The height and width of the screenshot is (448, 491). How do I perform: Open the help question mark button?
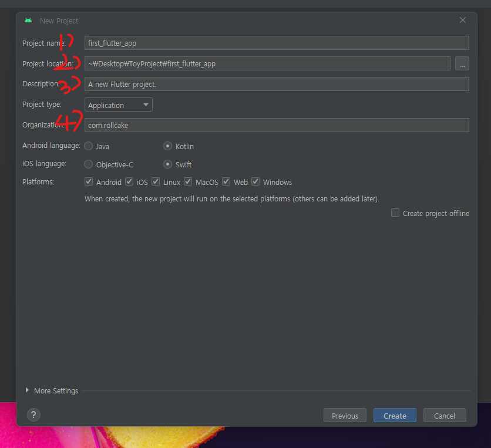pos(33,415)
